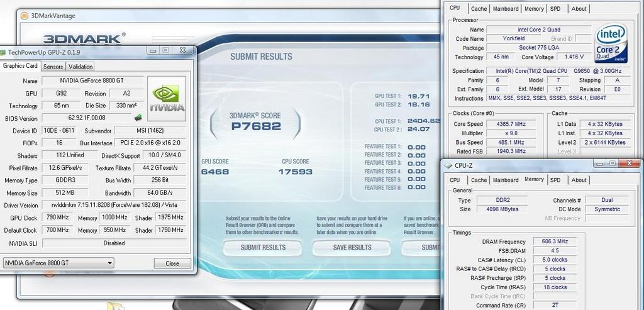Open Cache tab in upper CPU-Z window
Image resolution: width=644 pixels, height=310 pixels.
coord(479,9)
